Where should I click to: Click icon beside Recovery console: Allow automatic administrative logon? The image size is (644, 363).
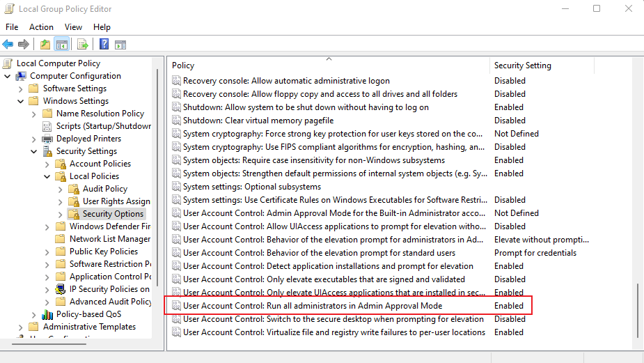coord(177,81)
